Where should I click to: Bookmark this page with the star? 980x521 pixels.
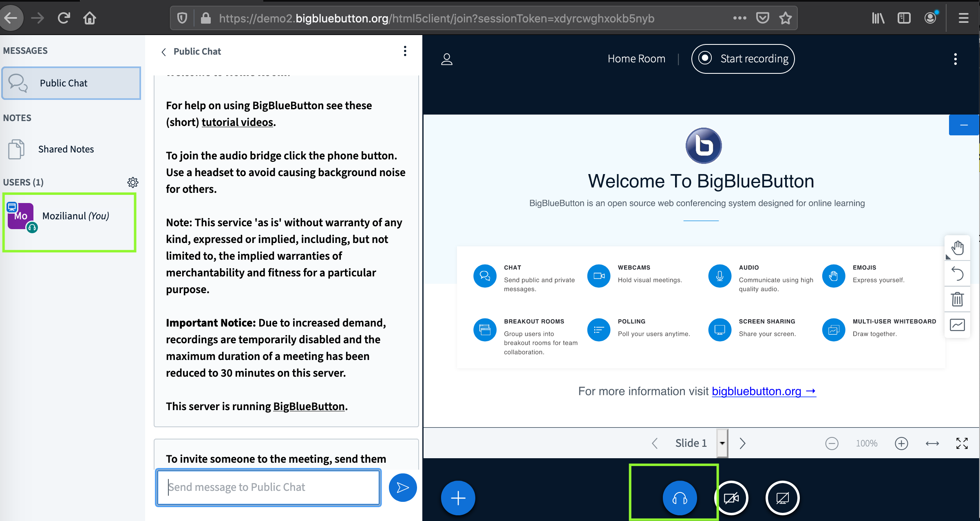785,18
